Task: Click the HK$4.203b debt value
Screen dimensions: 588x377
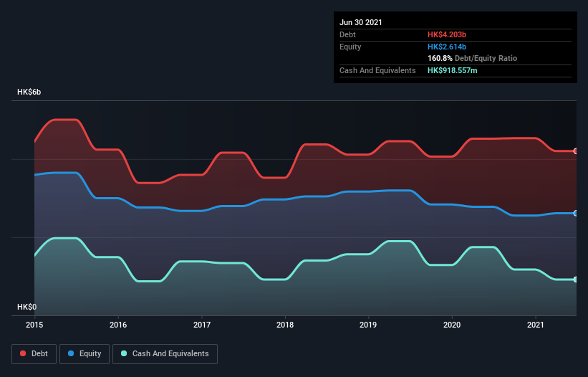Action: (447, 34)
